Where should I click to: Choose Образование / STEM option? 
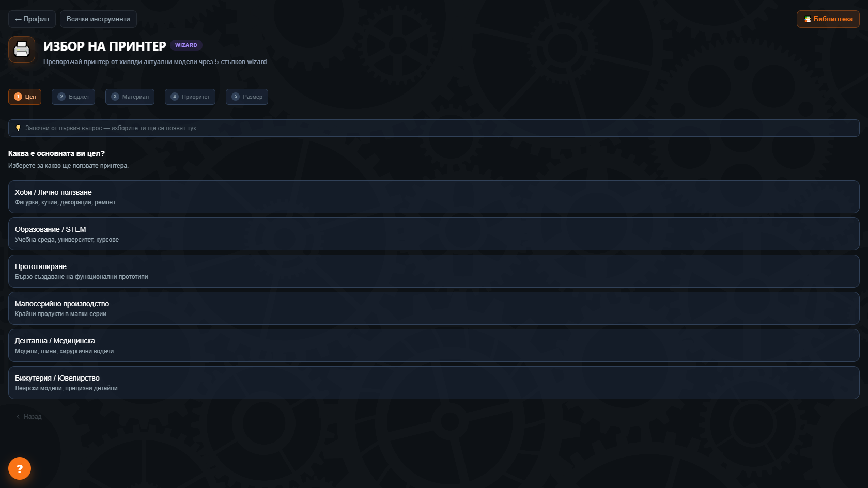pyautogui.click(x=434, y=234)
